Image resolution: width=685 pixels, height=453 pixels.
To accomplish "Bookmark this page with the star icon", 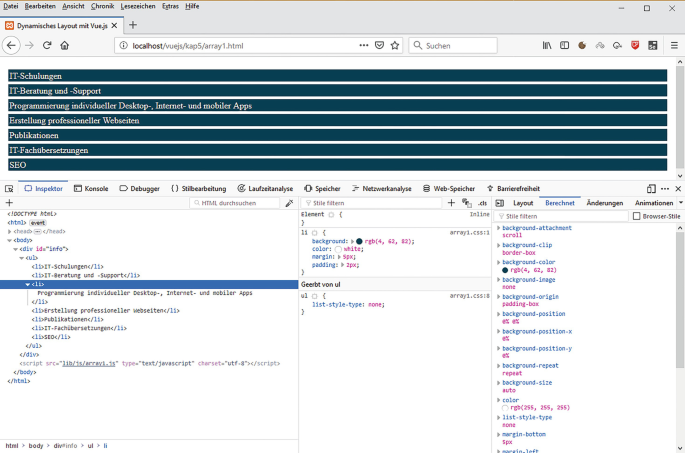I will (395, 45).
